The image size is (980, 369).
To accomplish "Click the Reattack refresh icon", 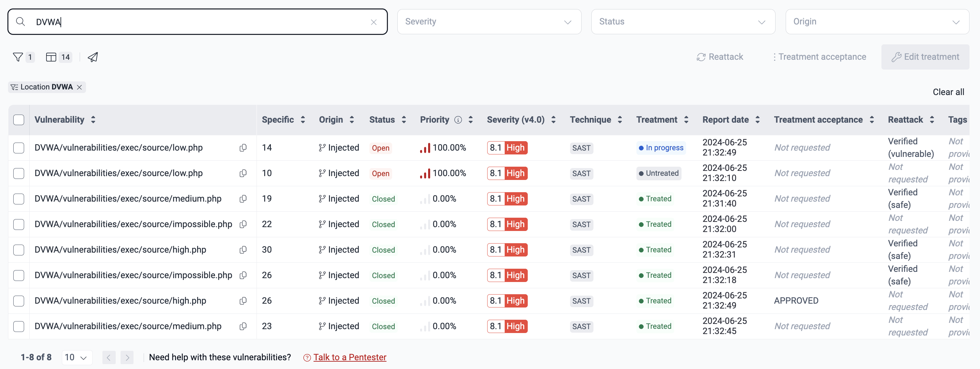I will [701, 57].
